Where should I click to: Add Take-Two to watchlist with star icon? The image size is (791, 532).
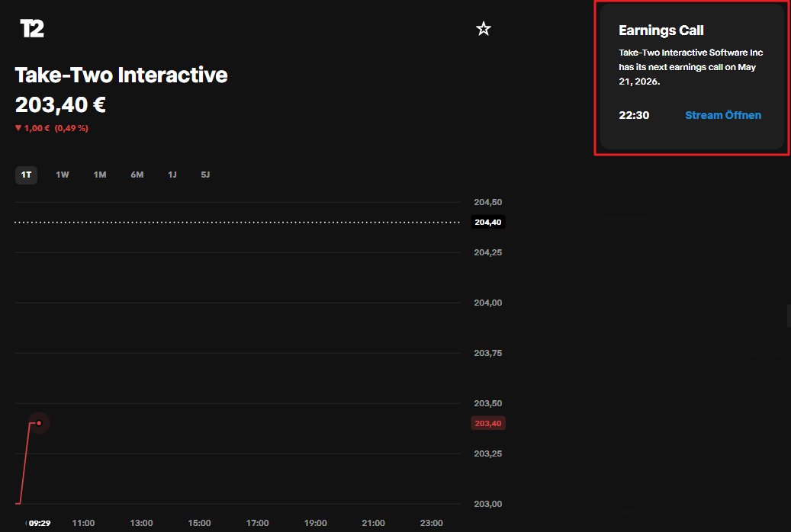tap(484, 29)
